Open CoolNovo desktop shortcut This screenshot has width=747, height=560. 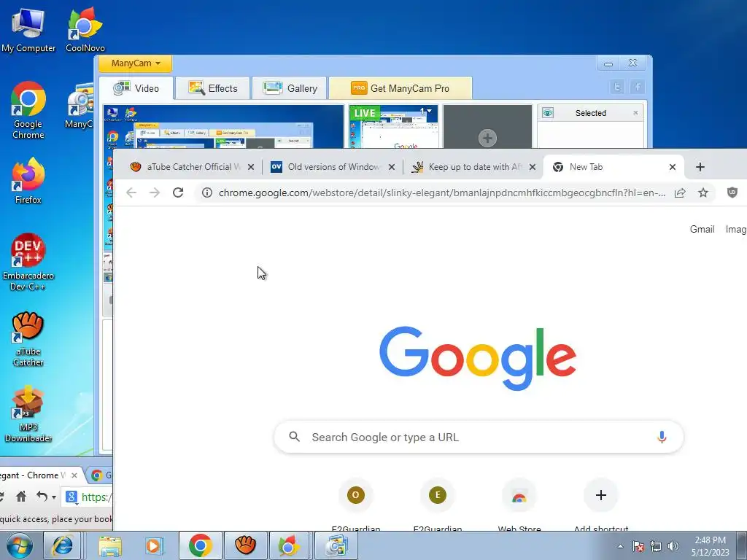[85, 29]
